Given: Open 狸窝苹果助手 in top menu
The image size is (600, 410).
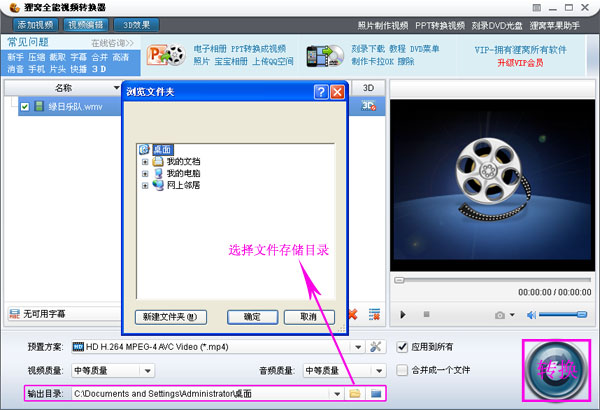Looking at the screenshot, I should [554, 26].
